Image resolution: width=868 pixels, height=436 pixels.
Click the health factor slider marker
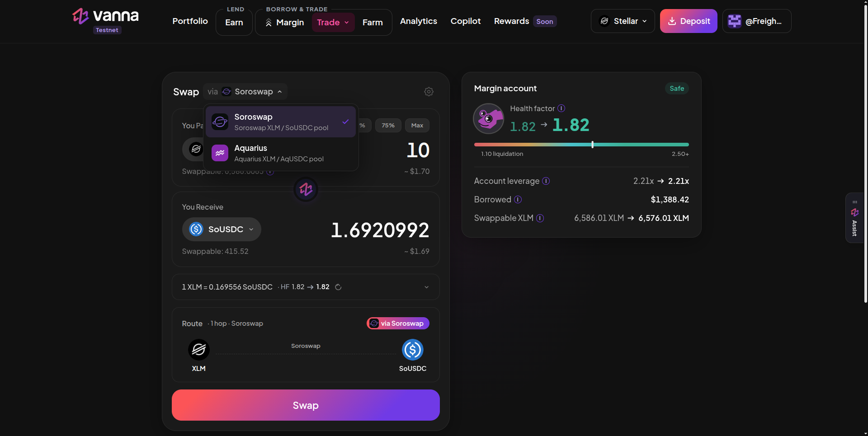[592, 145]
